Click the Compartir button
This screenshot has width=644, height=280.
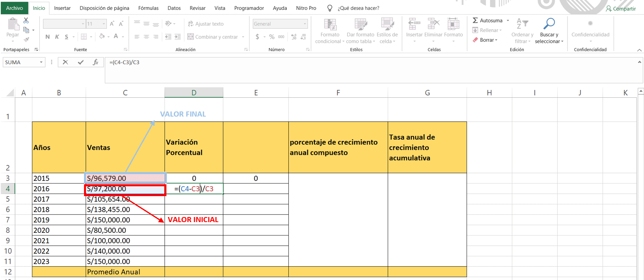point(621,9)
